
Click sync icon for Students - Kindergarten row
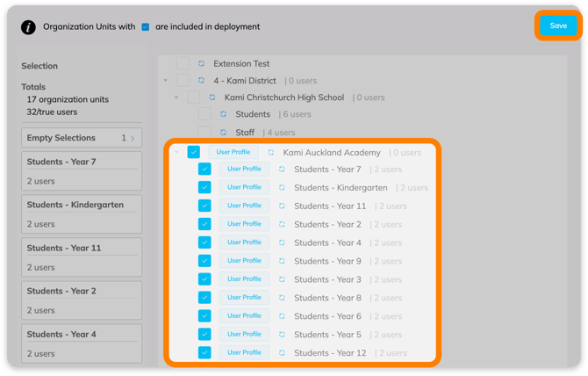pos(282,188)
